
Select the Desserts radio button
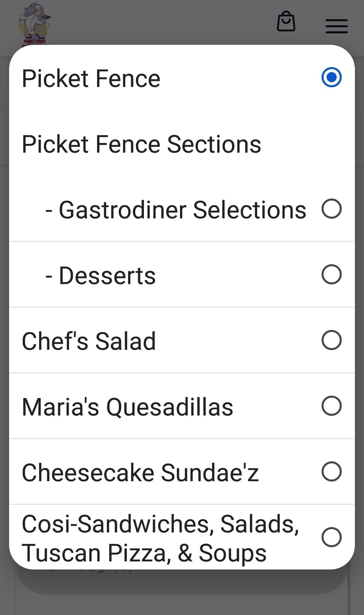(x=331, y=274)
